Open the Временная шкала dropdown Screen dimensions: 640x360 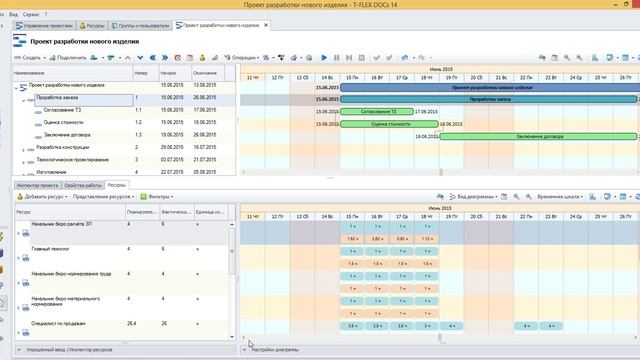point(560,197)
